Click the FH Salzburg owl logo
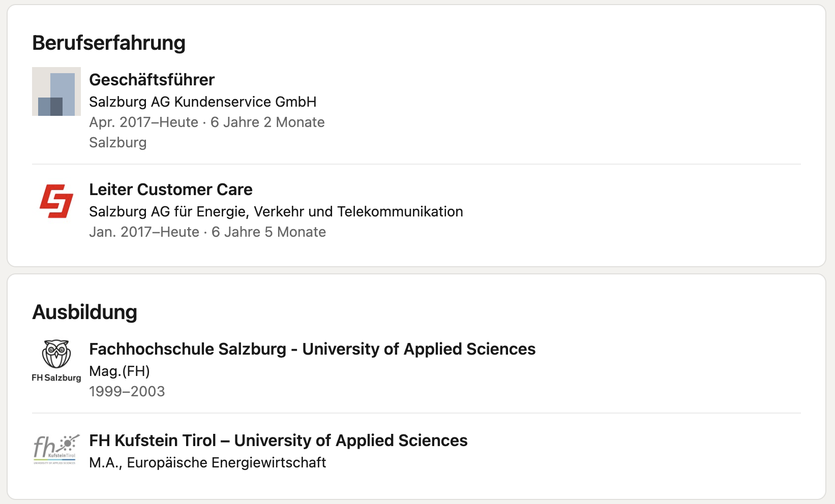835x504 pixels. coord(56,354)
